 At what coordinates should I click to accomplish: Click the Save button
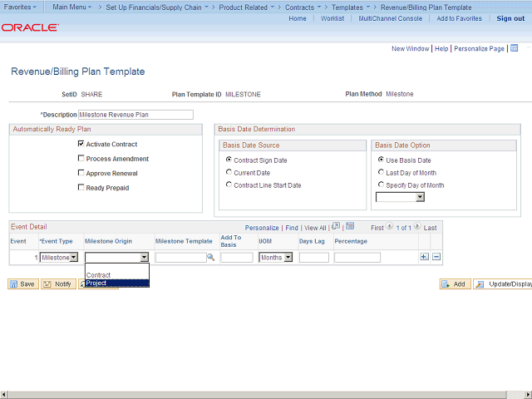click(x=23, y=284)
